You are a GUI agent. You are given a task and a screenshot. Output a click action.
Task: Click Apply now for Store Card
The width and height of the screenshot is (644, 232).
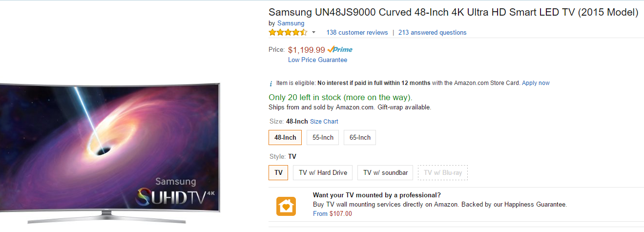pos(536,83)
